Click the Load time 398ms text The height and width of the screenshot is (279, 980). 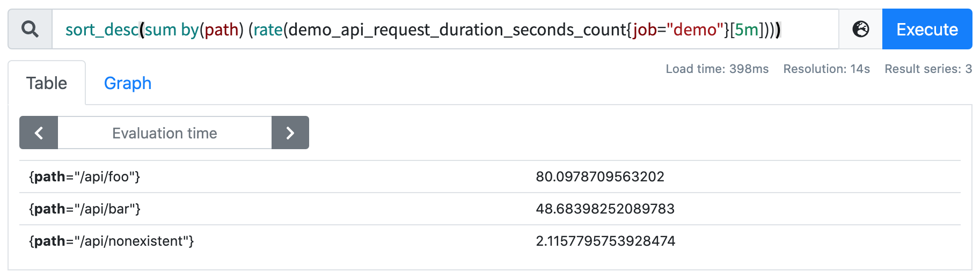coord(717,69)
